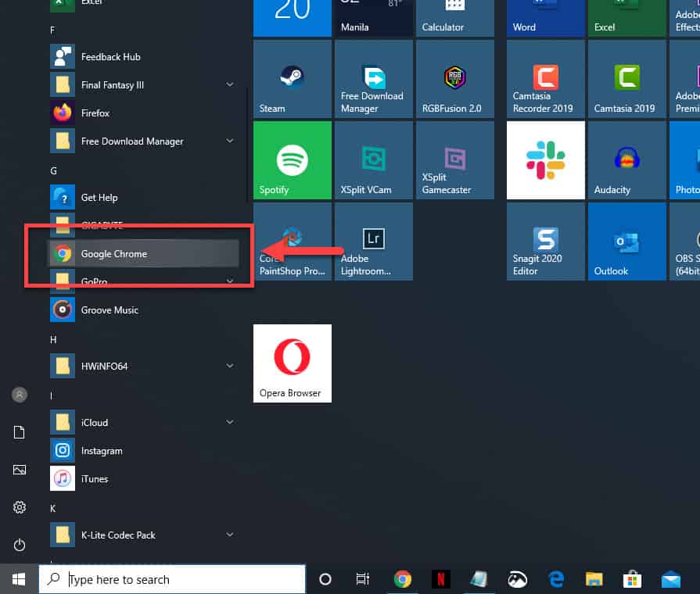Open File Explorer from the taskbar
This screenshot has width=700, height=594.
594,579
